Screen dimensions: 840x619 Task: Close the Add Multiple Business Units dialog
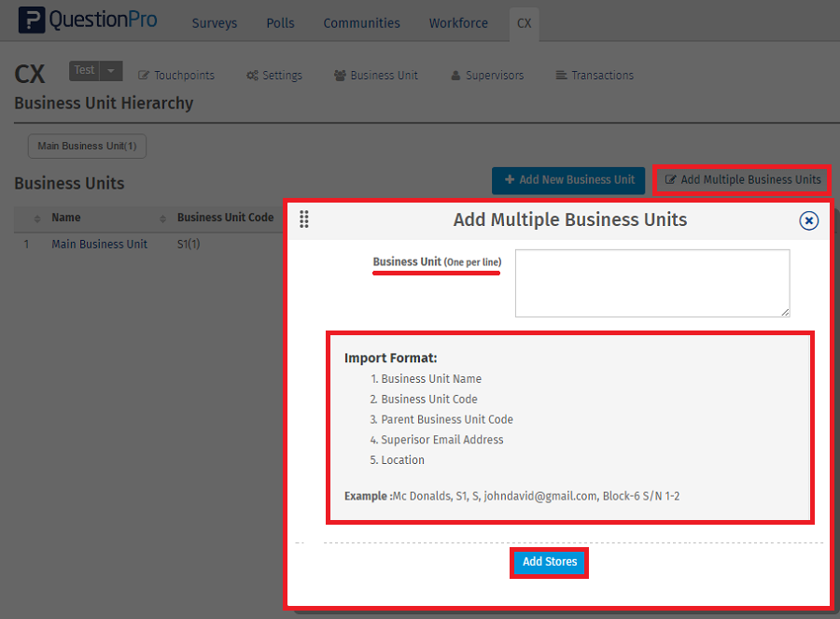click(x=808, y=220)
